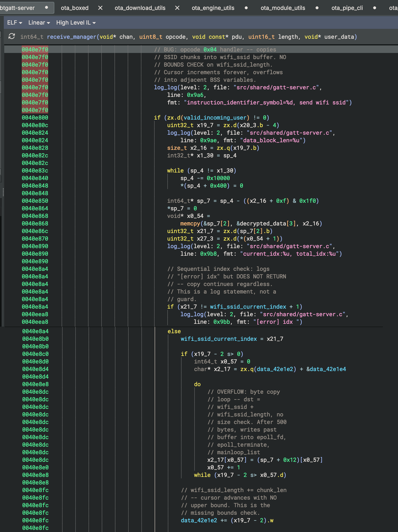This screenshot has width=398, height=532.
Task: Click address 0040e8e0
Action: pos(35,467)
